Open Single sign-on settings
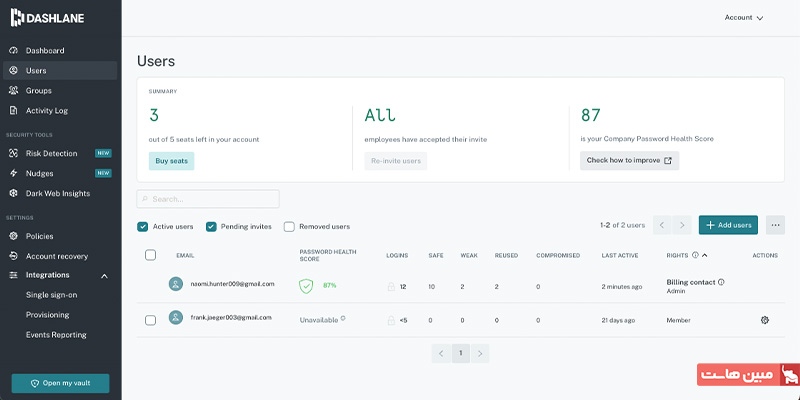 pos(52,295)
